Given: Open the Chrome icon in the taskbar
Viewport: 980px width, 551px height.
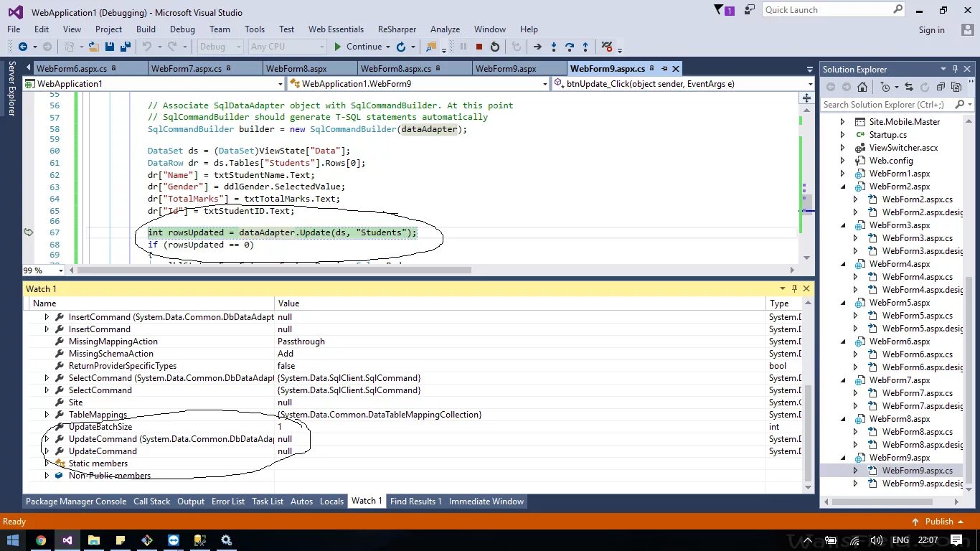Looking at the screenshot, I should tap(41, 540).
